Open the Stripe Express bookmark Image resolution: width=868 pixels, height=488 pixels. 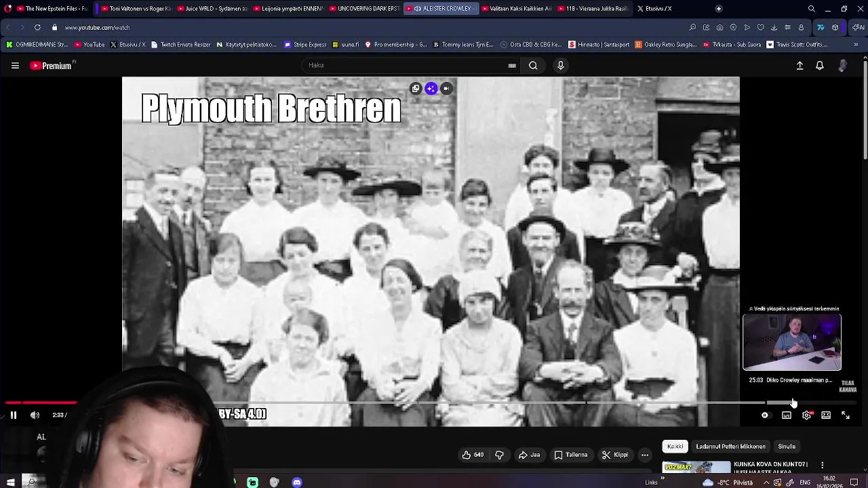[305, 45]
